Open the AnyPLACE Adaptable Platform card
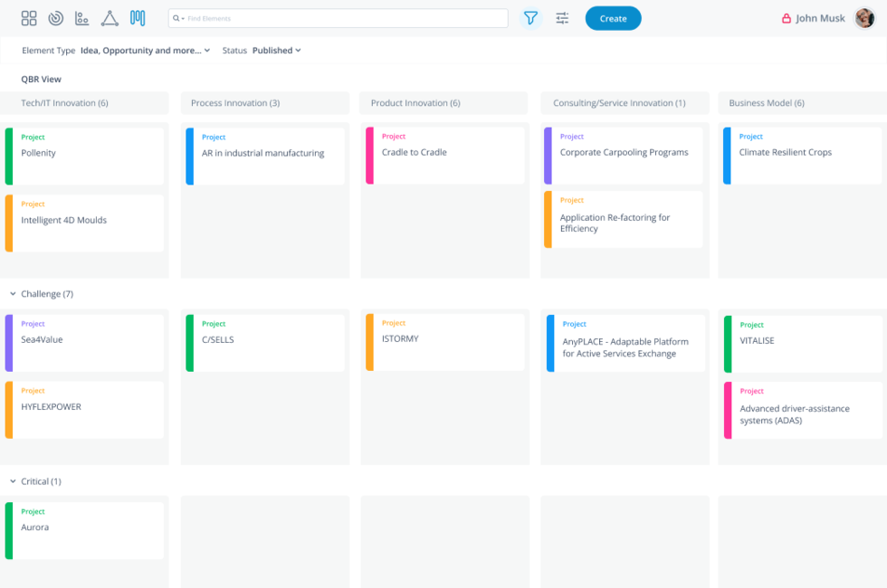The height and width of the screenshot is (588, 887). [x=625, y=344]
